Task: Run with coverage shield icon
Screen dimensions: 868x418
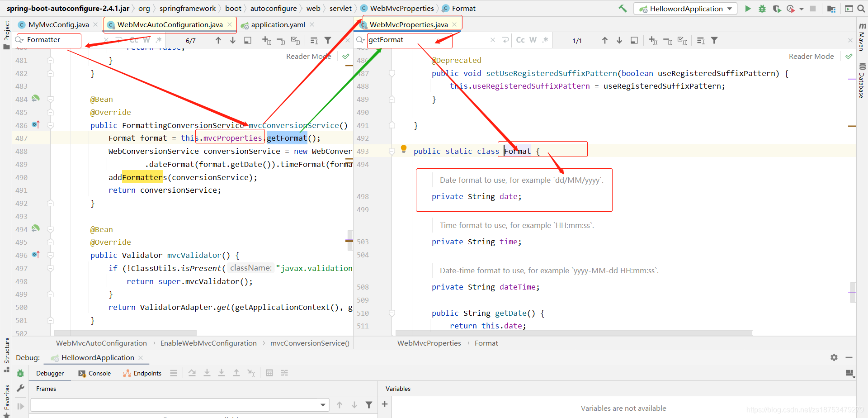Action: pos(777,9)
